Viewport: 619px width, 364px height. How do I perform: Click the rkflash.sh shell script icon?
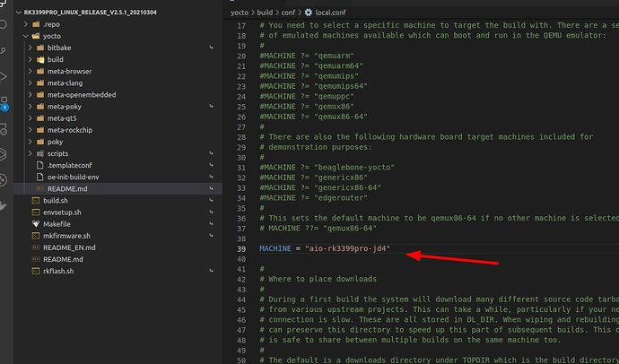pyautogui.click(x=36, y=271)
